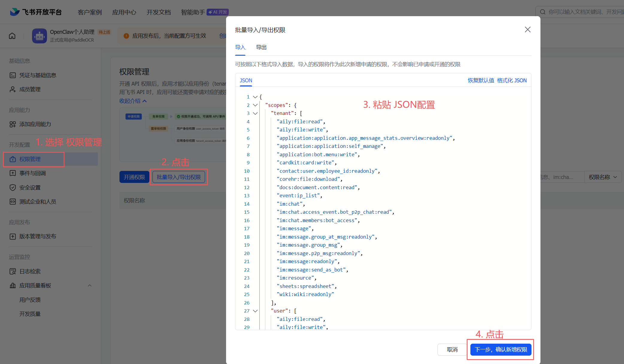624x364 pixels.
Task: Collapse the JSON line 1 fold arrow
Action: 255,97
